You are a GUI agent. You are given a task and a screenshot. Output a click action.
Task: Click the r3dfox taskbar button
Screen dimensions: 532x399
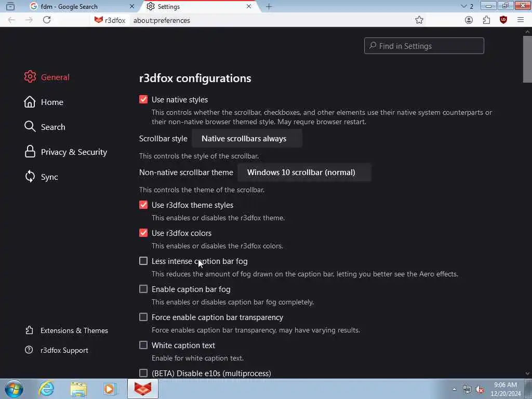[x=143, y=389]
